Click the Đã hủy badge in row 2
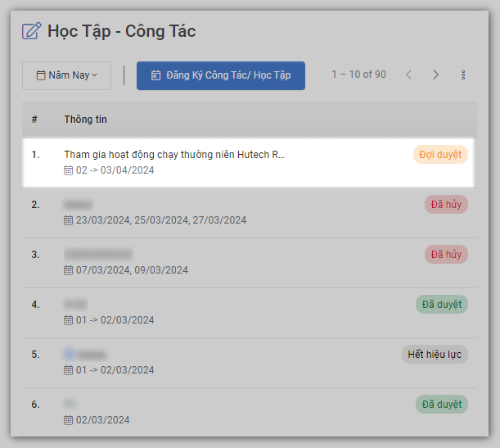 click(x=446, y=204)
